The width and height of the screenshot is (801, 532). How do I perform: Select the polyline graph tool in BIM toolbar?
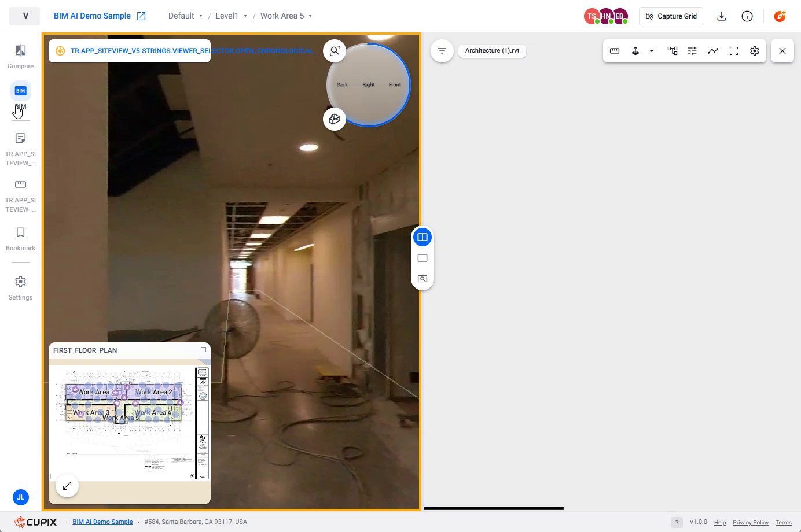pos(713,51)
